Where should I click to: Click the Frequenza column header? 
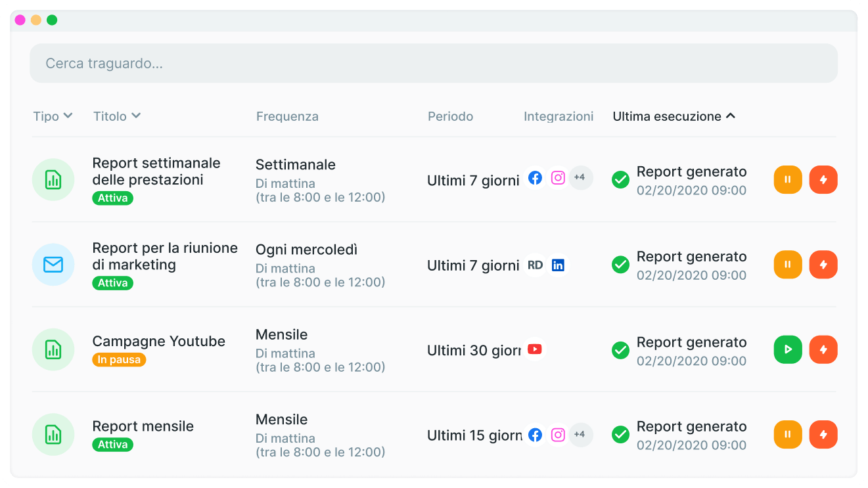(287, 116)
